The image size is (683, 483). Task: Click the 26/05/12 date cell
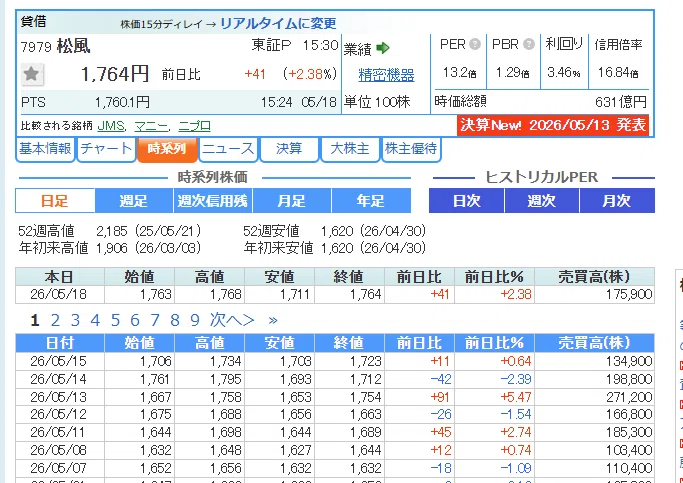tap(58, 414)
